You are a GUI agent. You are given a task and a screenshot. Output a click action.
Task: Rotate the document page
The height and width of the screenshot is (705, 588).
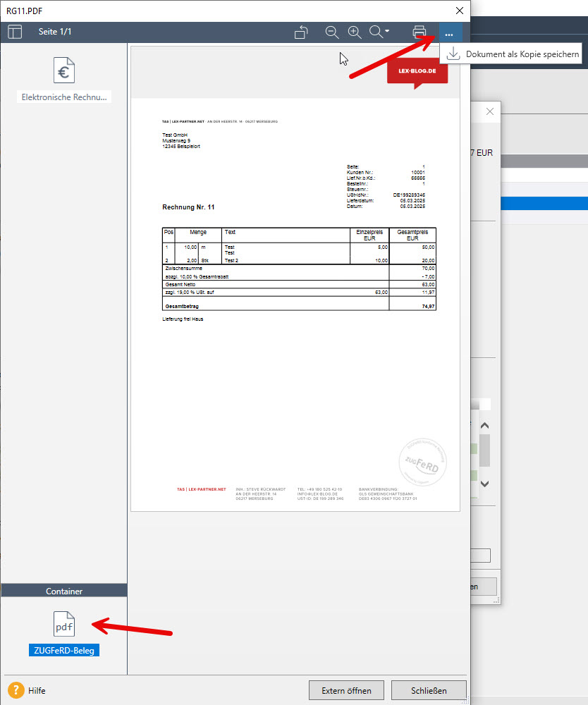coord(301,32)
